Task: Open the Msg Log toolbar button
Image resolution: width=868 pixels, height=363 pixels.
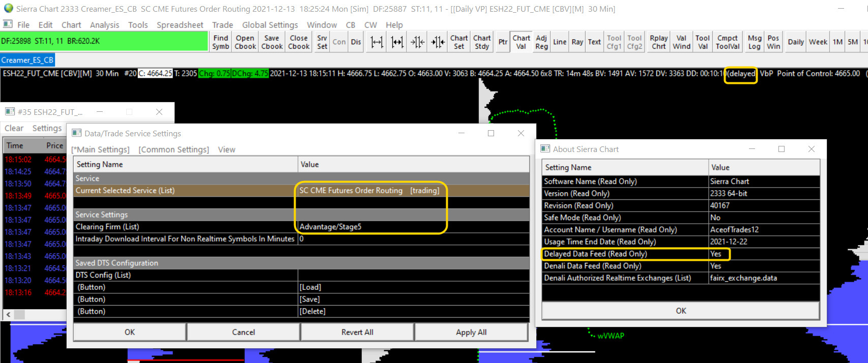Action: click(755, 42)
